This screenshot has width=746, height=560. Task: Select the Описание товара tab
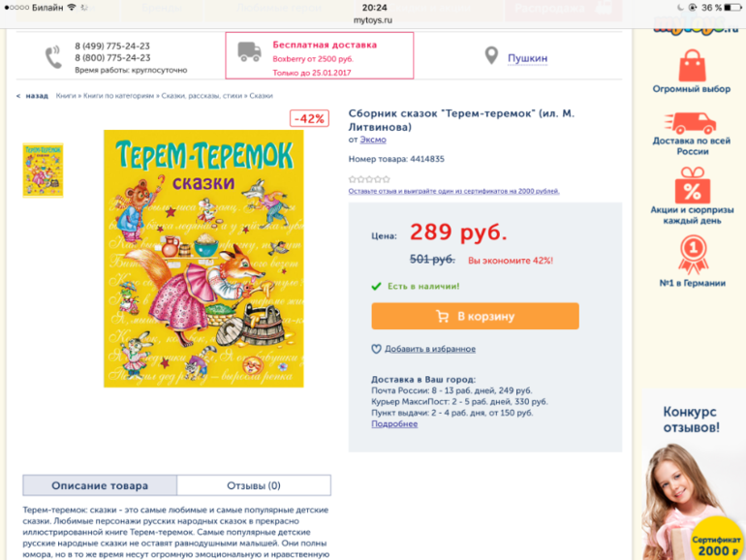[100, 485]
